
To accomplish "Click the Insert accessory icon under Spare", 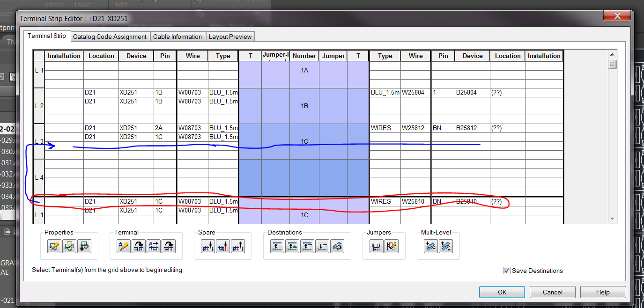I will tap(222, 246).
